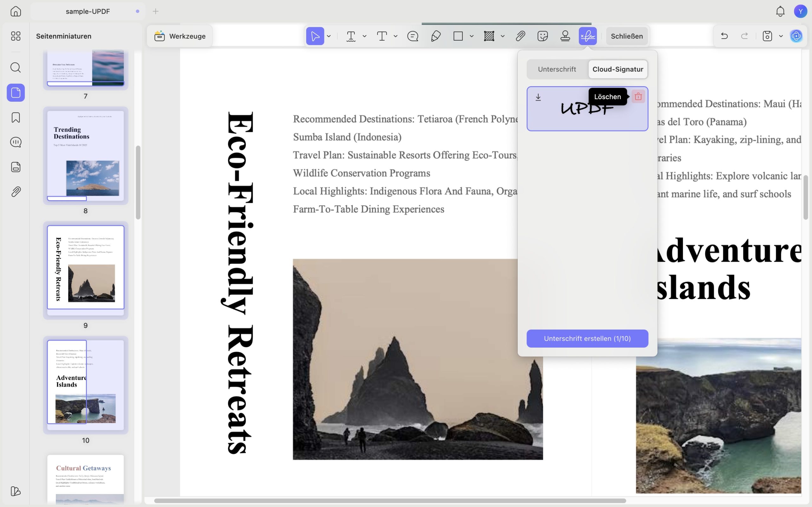The width and height of the screenshot is (812, 507).
Task: Add a comment note with bubble icon
Action: [413, 36]
